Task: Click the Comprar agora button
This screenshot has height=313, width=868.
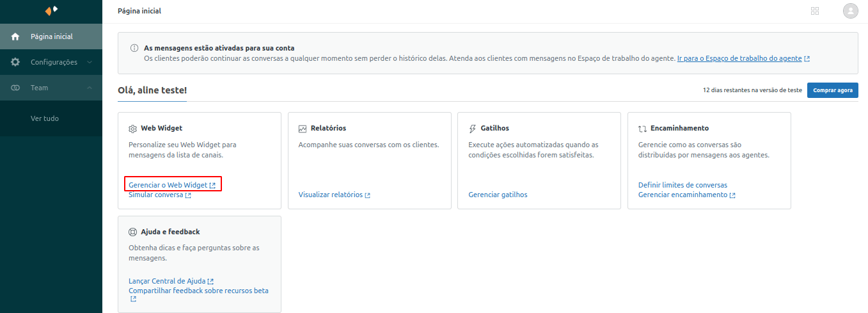Action: (833, 90)
